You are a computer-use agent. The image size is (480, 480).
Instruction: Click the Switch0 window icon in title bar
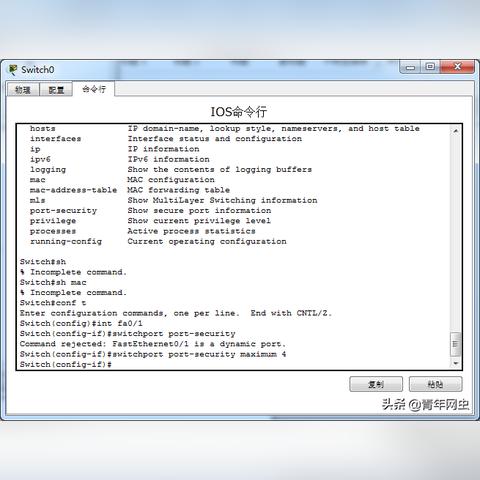(x=13, y=70)
